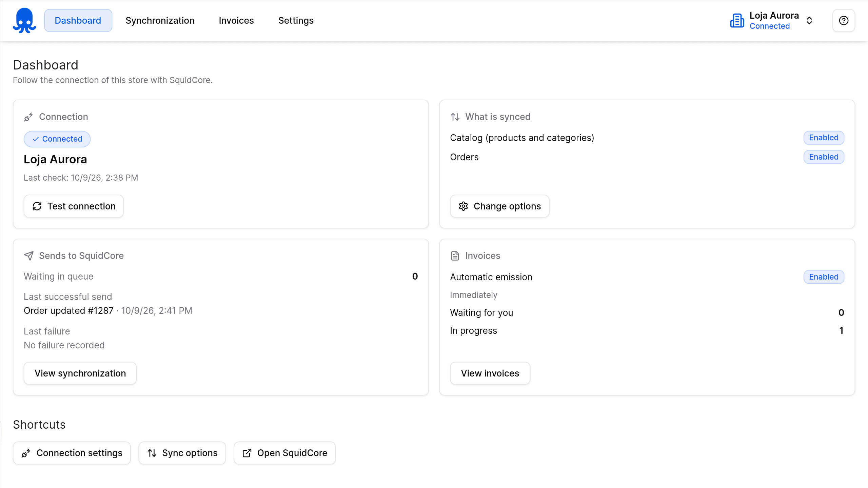The height and width of the screenshot is (488, 868).
Task: Go to the Invoices tab
Action: [x=236, y=20]
